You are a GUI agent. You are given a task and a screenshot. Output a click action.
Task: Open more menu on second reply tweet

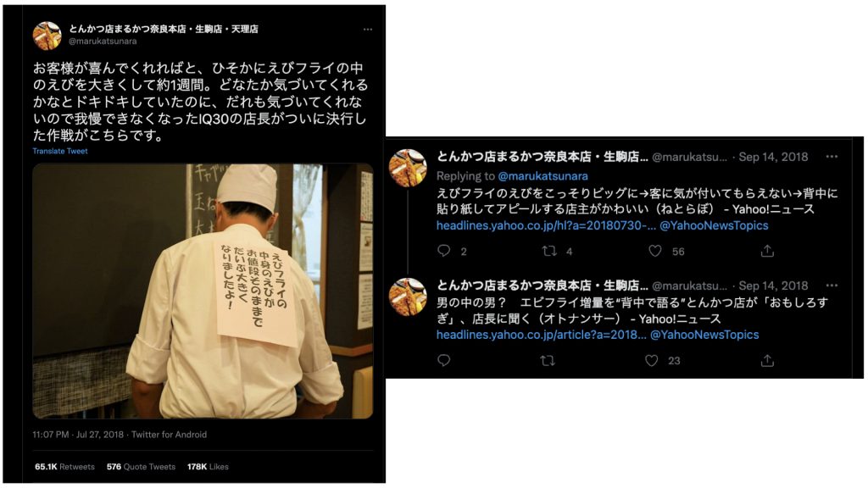click(x=832, y=286)
